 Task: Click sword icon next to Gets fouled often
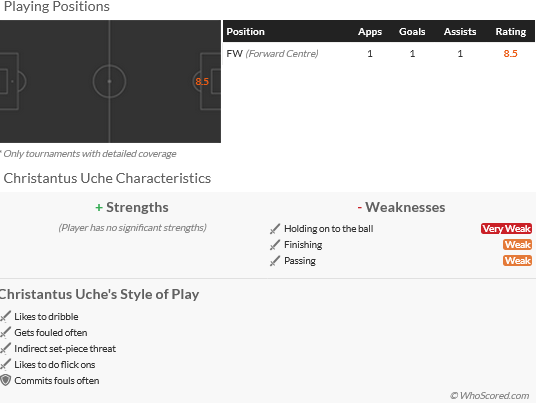point(5,333)
